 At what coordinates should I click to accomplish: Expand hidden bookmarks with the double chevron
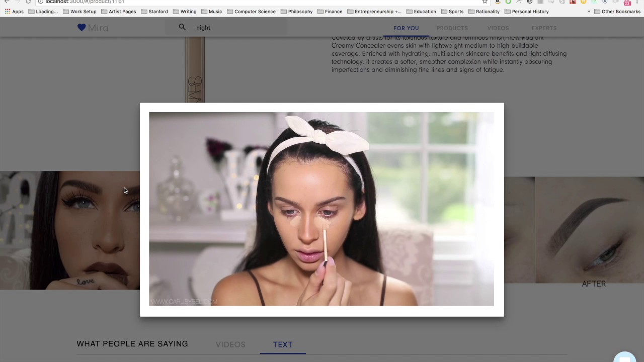589,12
